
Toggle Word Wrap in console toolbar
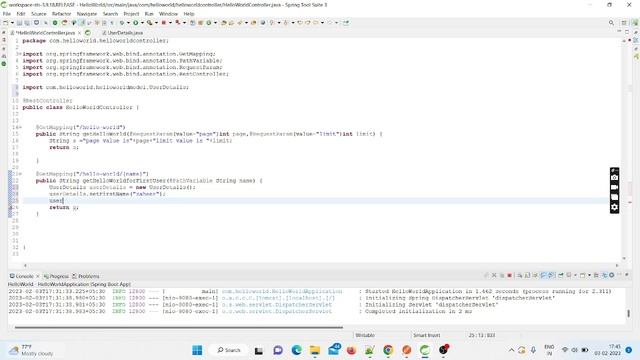pyautogui.click(x=535, y=276)
